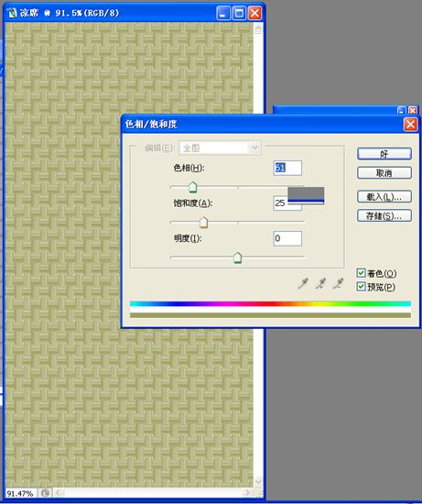Click the vertical scrollbar up arrow
Viewport: 422px width, 504px height.
[x=258, y=29]
